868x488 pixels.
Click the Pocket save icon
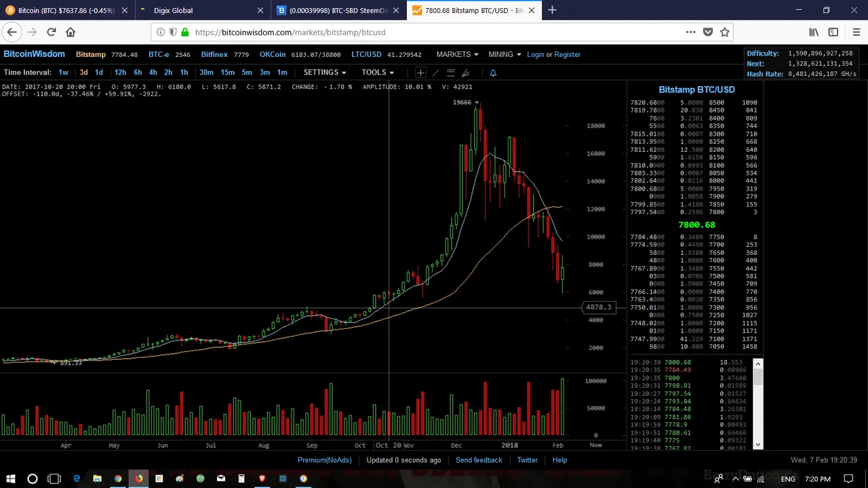708,32
